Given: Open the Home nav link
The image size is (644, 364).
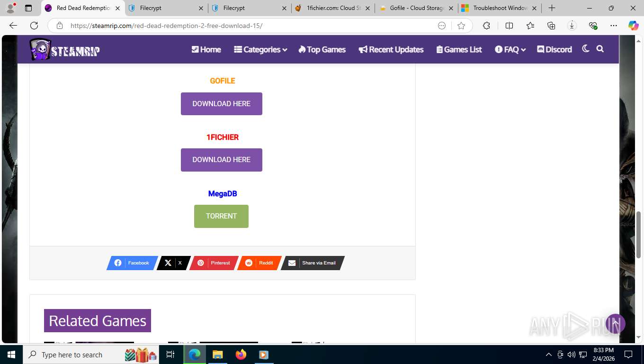Looking at the screenshot, I should (206, 49).
